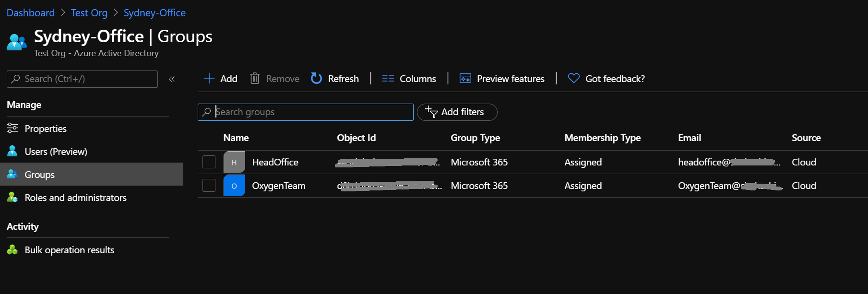Click the Users (Preview) person icon
Image resolution: width=868 pixels, height=294 pixels.
click(x=12, y=151)
